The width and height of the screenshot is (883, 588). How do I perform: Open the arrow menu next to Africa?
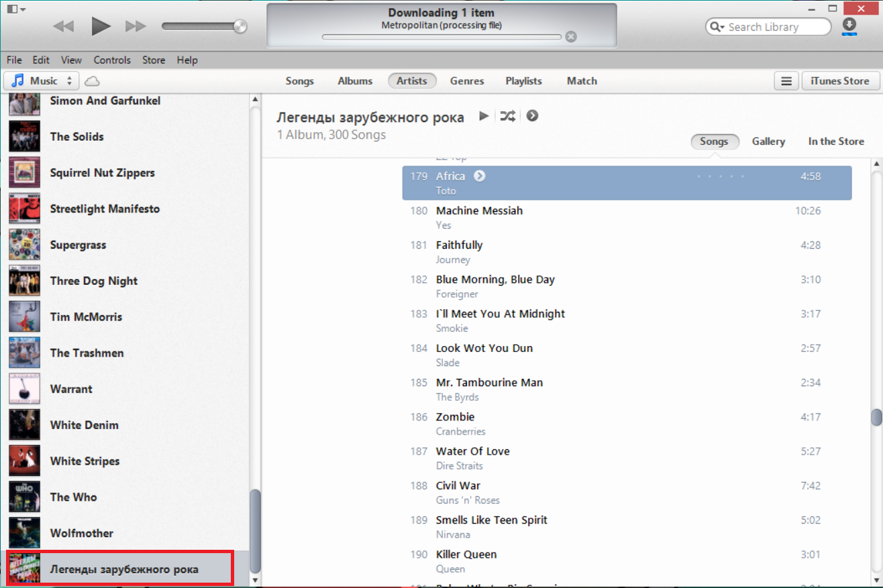479,176
